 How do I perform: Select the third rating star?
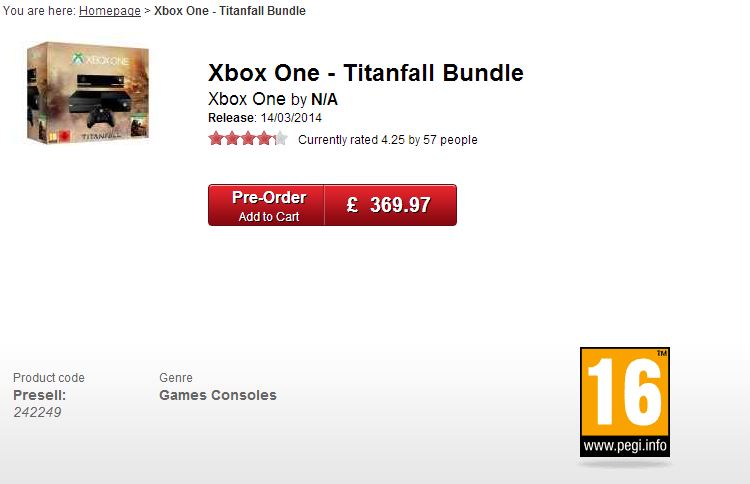pyautogui.click(x=248, y=139)
